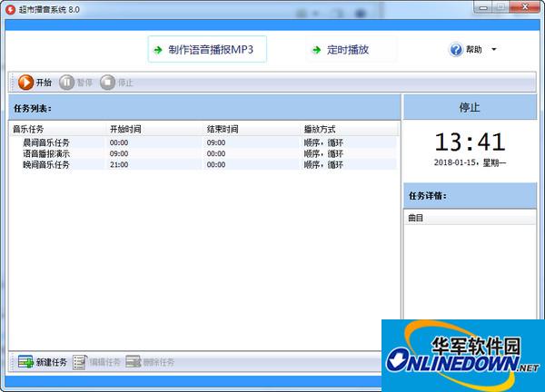Click the 13:41 clock display
The height and width of the screenshot is (392, 545).
[470, 142]
